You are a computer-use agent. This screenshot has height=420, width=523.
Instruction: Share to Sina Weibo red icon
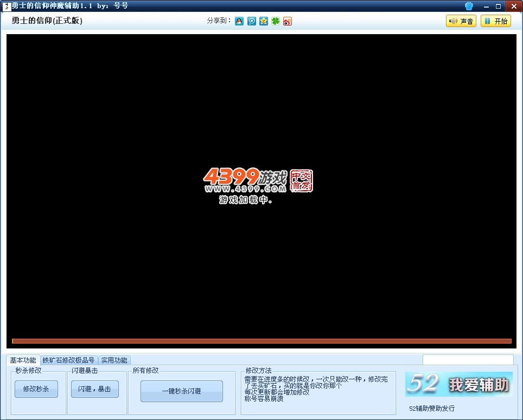(288, 21)
